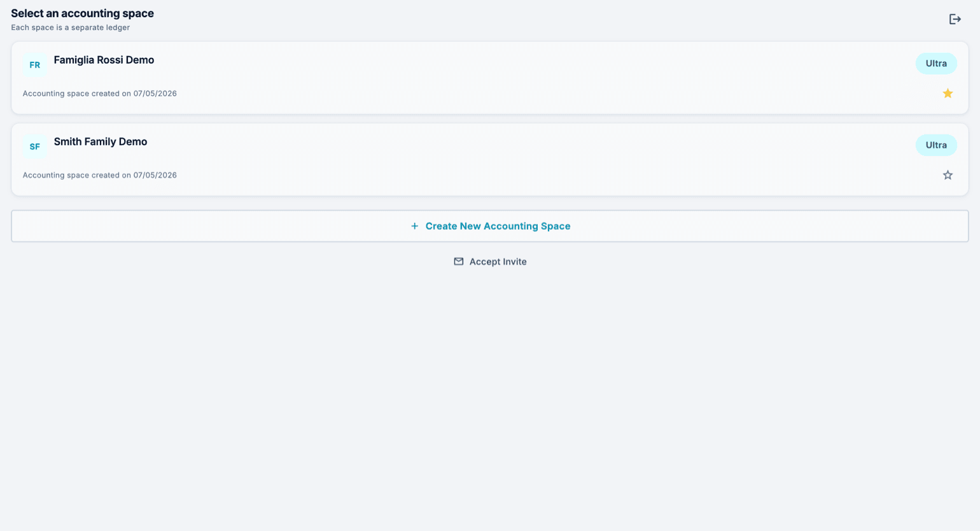The height and width of the screenshot is (531, 980).
Task: Click 'Each space is a separate ledger' subtitle
Action: pos(71,27)
